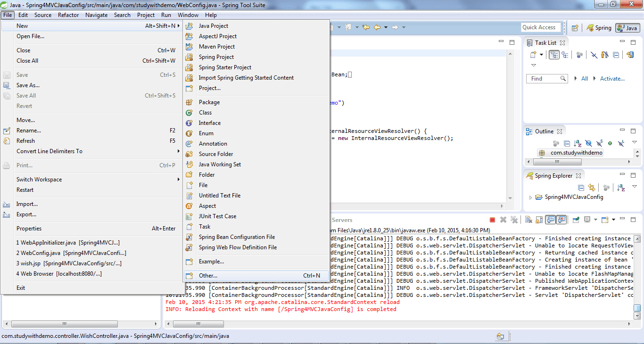Click the Remove All Terminated Launches icon
644x344 pixels.
[514, 220]
